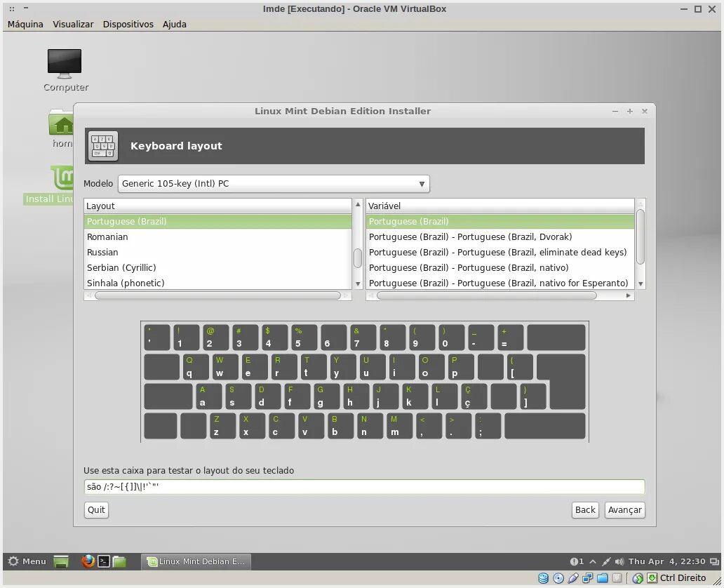
Task: Open the Visualizar menu
Action: 73,24
